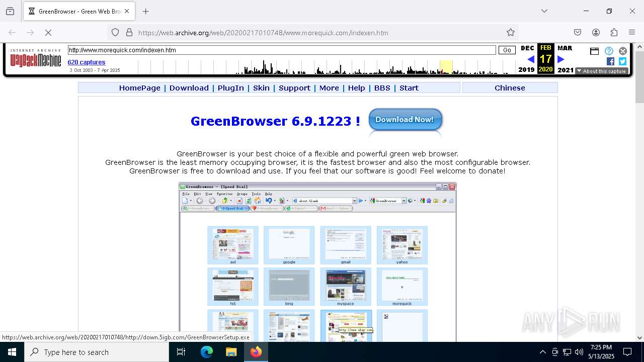Select MAR in the capture navigator
The width and height of the screenshot is (644, 362).
point(565,48)
